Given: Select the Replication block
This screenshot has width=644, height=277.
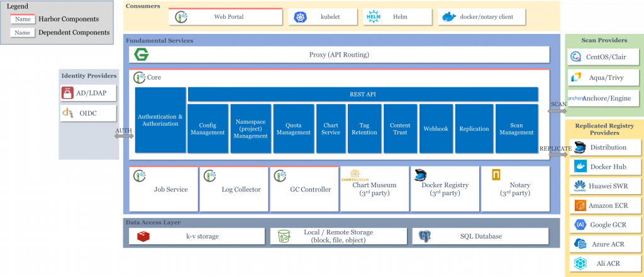Looking at the screenshot, I should click(474, 128).
